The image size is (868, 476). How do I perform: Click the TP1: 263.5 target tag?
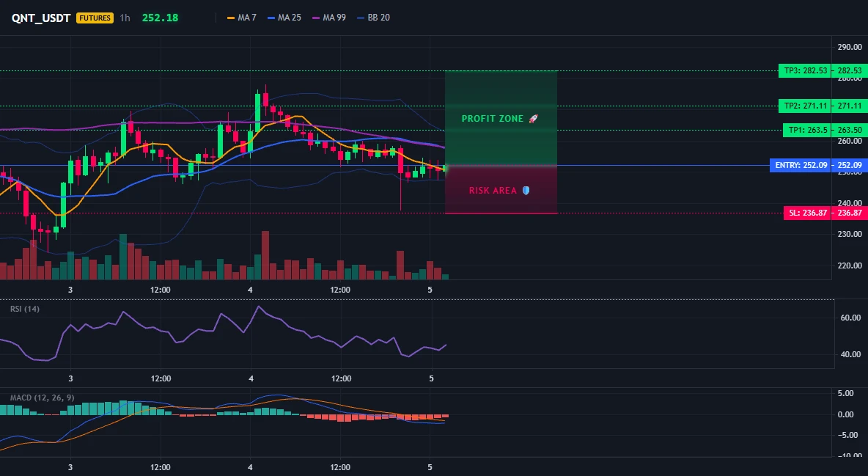pos(807,131)
